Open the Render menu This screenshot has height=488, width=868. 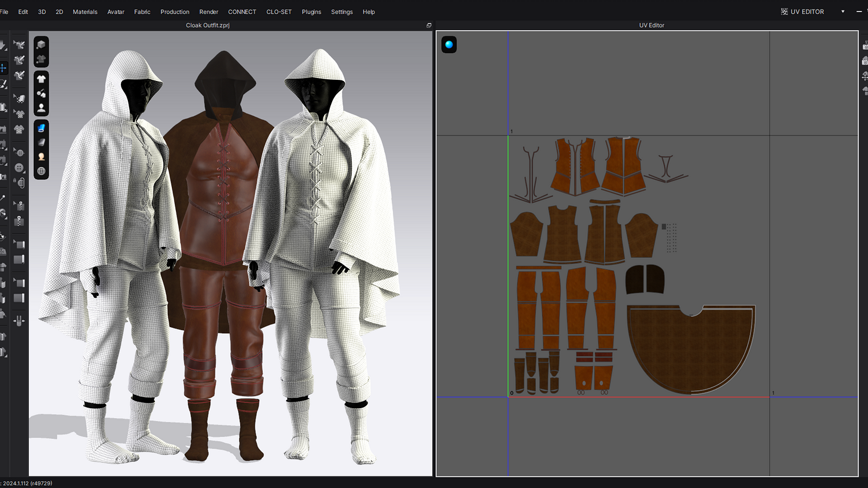coord(208,12)
